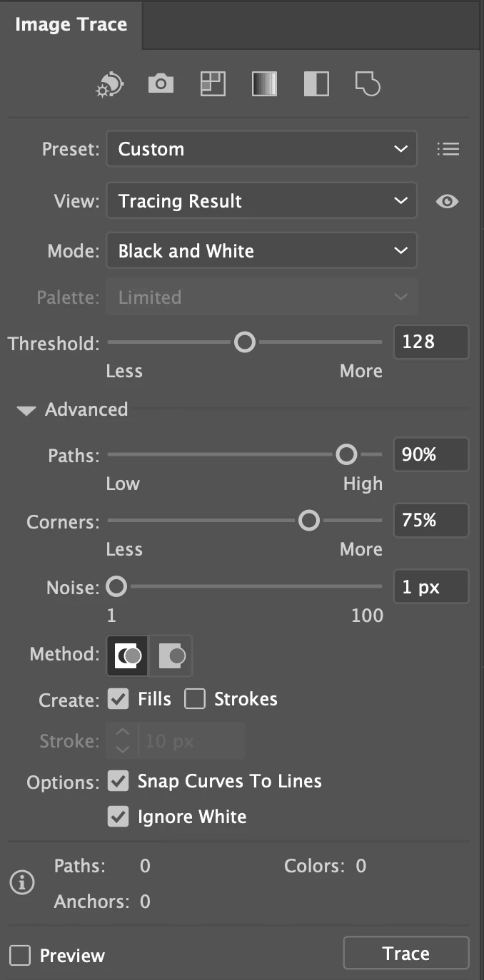Click the Auto-Color preset icon
Screen dimensions: 484x980
click(x=110, y=85)
